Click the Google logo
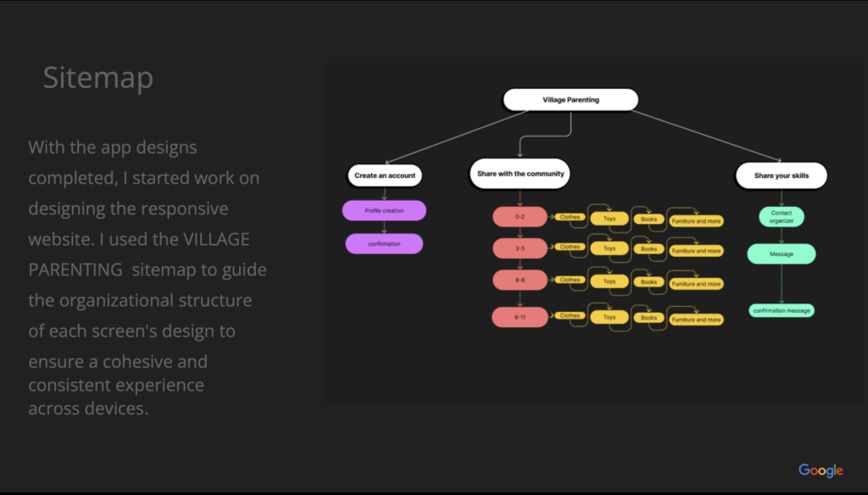868x495 pixels. click(x=821, y=470)
